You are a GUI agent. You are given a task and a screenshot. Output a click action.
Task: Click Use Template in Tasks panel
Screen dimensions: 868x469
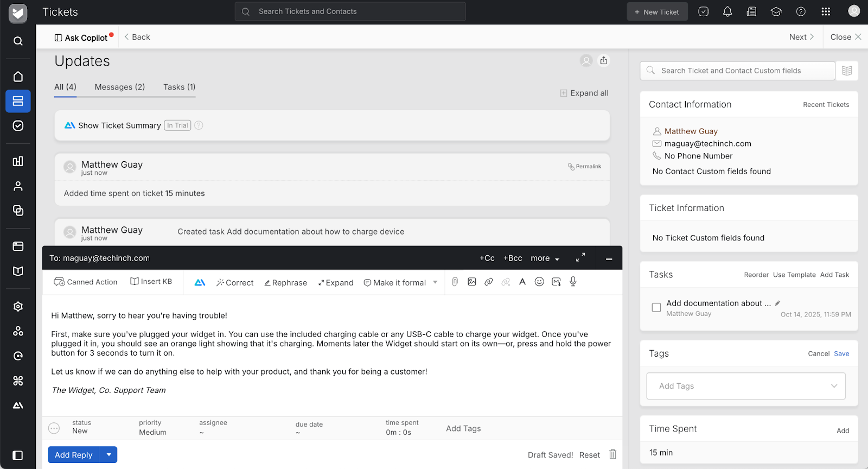point(794,275)
